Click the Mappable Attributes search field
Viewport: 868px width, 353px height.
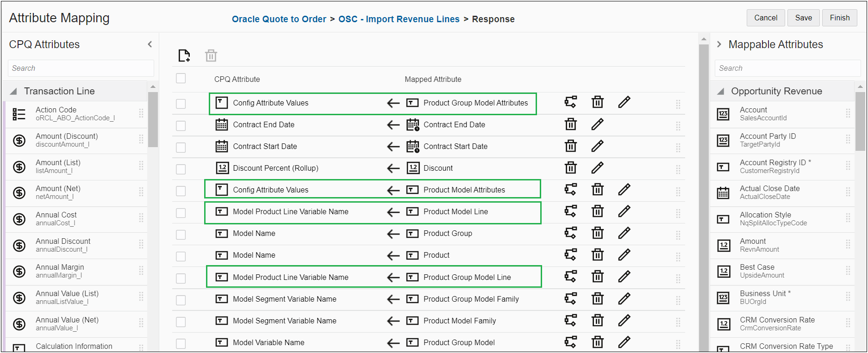coord(787,68)
